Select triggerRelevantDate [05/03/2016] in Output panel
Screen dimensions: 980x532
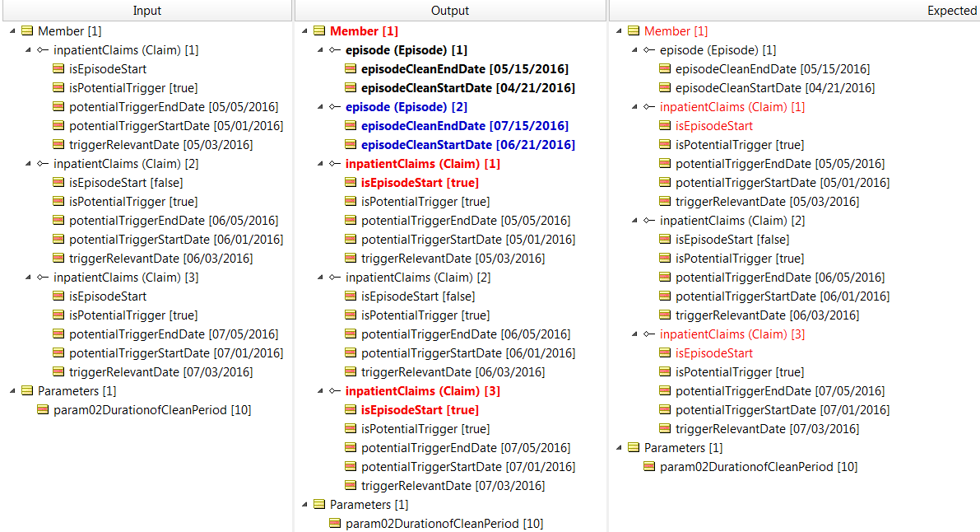(453, 259)
